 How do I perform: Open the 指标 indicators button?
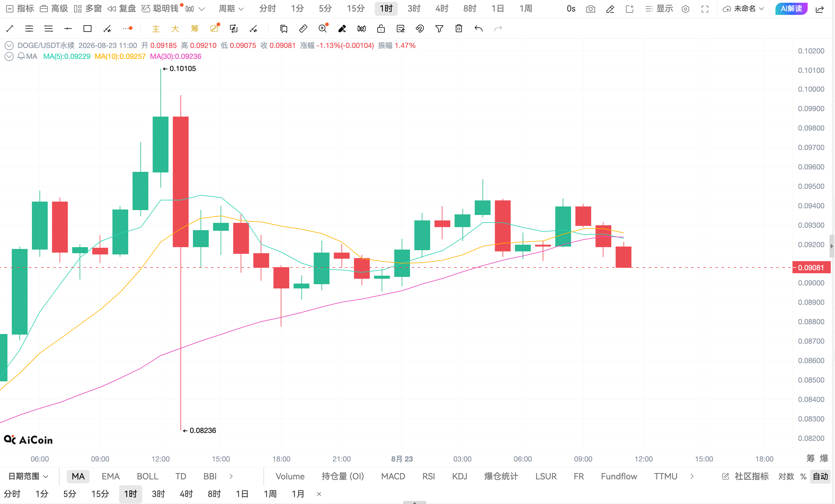tap(20, 9)
